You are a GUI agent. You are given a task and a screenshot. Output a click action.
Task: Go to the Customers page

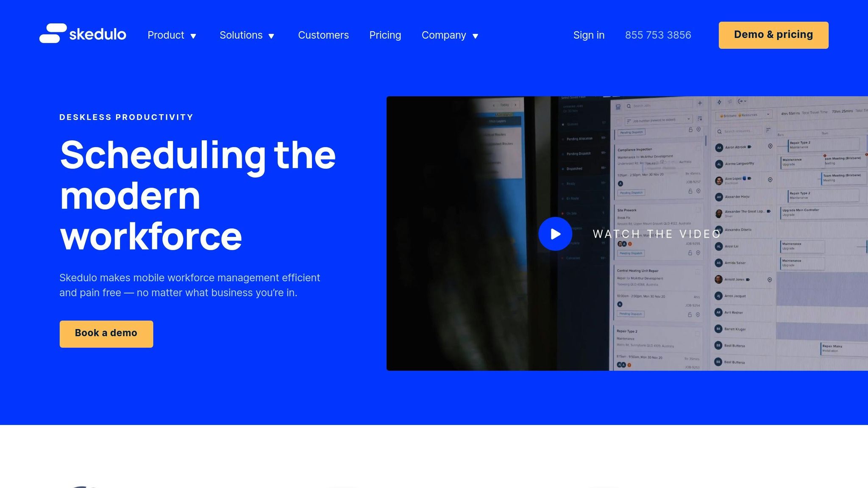pos(323,35)
